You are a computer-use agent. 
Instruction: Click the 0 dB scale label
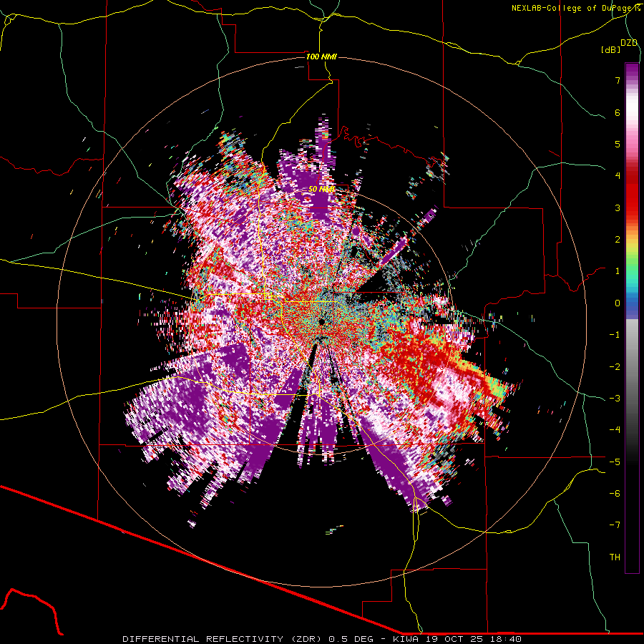tap(618, 303)
